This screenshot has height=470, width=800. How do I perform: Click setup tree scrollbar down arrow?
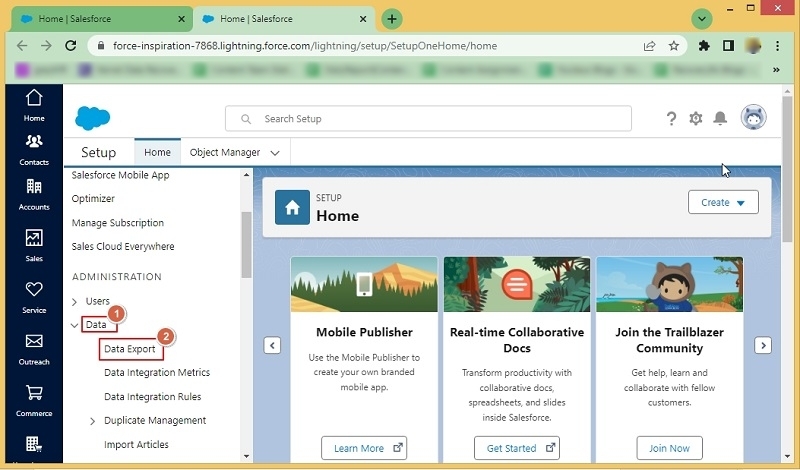[247, 456]
